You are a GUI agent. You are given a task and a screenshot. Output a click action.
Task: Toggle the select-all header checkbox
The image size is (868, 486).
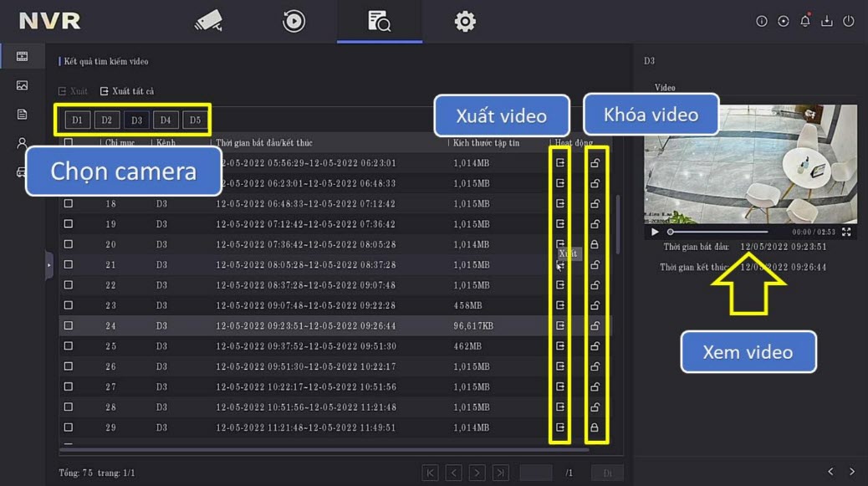[69, 143]
